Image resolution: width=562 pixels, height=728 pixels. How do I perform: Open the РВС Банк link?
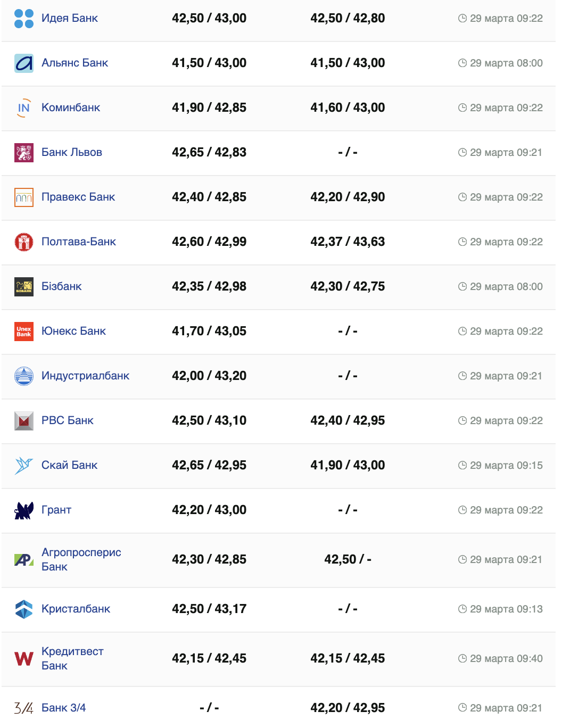coord(68,420)
